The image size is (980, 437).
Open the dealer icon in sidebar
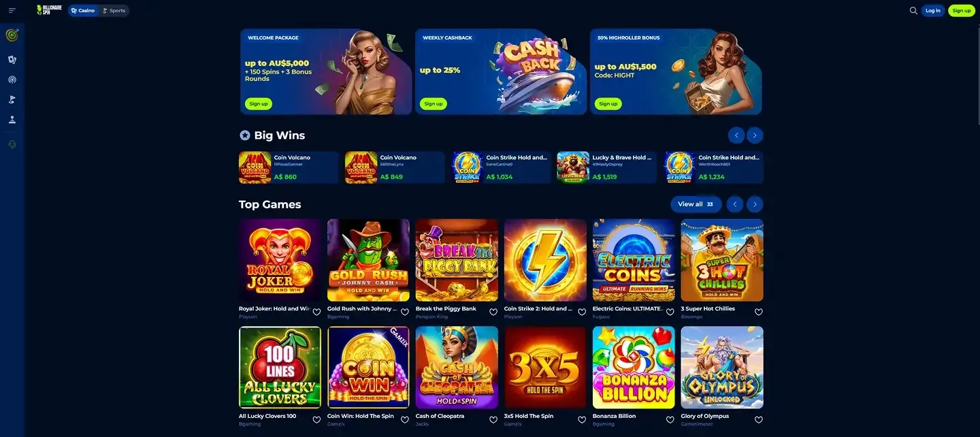tap(12, 120)
